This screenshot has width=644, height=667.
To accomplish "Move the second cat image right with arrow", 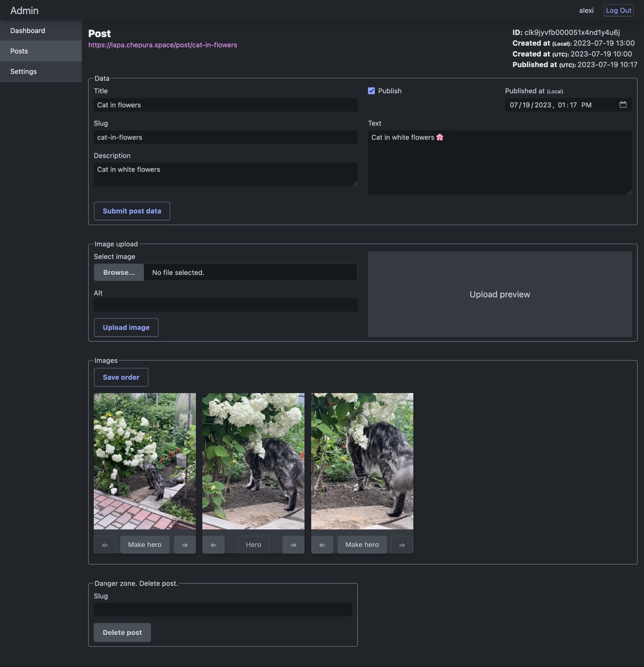I will [x=293, y=544].
